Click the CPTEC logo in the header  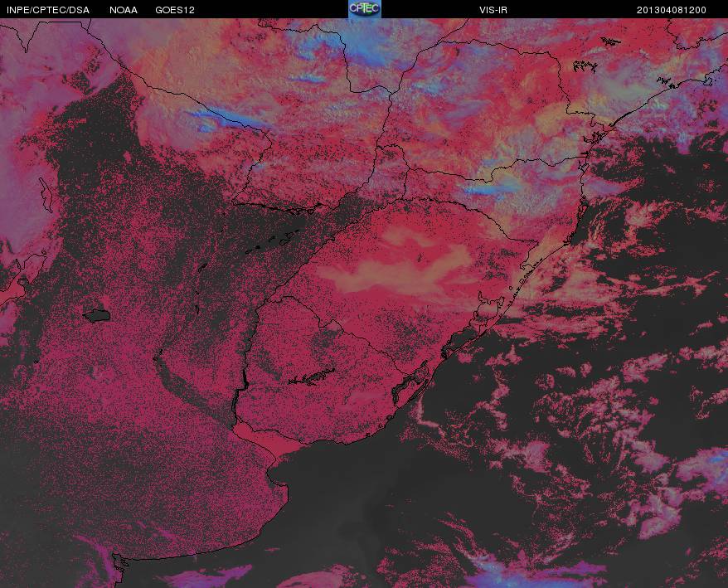tap(365, 9)
